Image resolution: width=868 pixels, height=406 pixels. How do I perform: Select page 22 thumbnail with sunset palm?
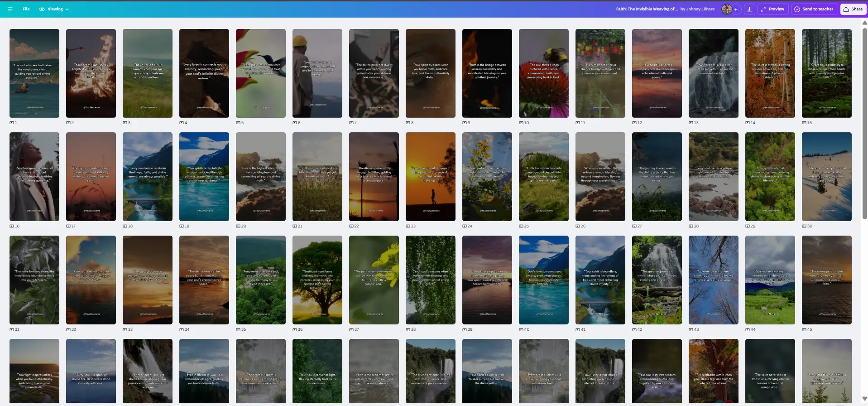[374, 177]
